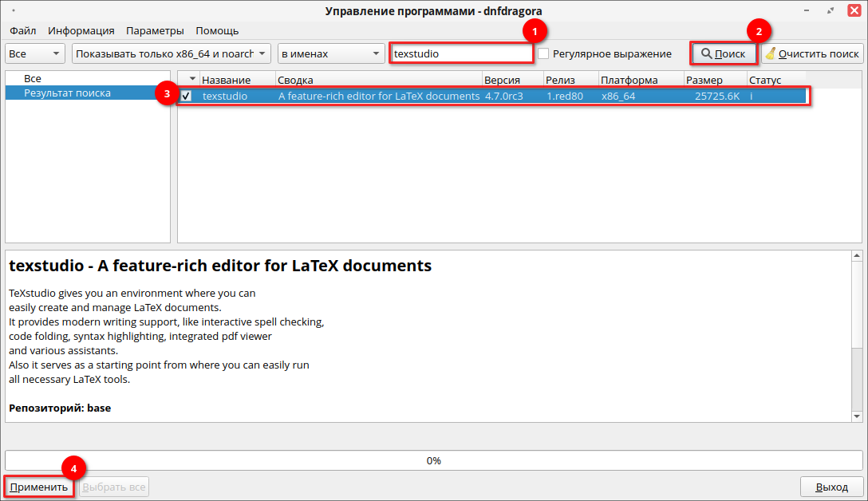868x501 pixels.
Task: Click the summary 'A feature-rich editor for LaTeX documents' cell
Action: coord(379,96)
